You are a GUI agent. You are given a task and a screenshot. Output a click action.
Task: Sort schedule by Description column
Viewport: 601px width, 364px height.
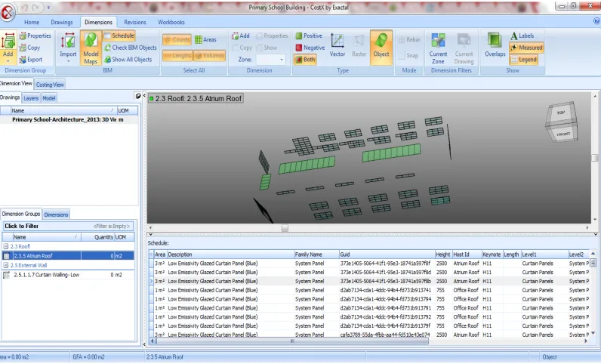click(230, 254)
